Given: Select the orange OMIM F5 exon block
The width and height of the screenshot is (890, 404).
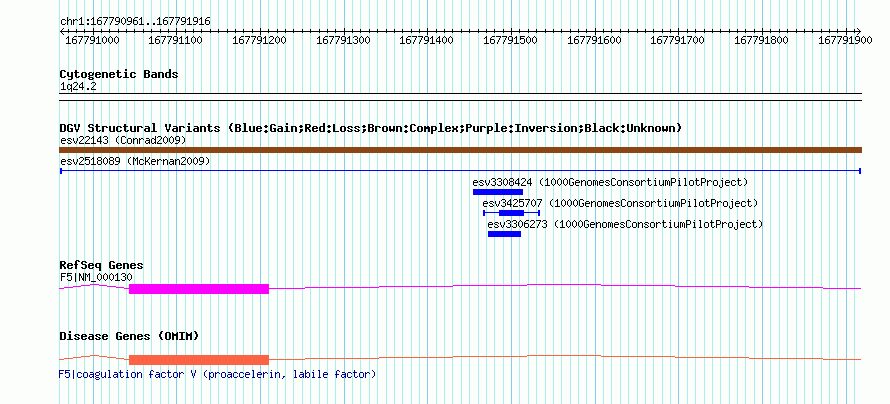Looking at the screenshot, I should [x=199, y=360].
